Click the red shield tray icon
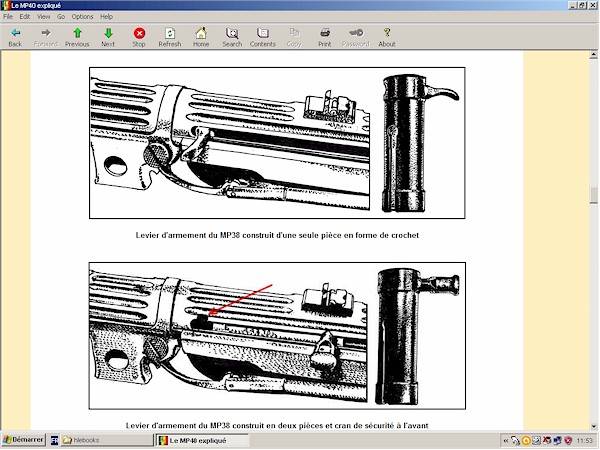This screenshot has width=600, height=450. [568, 441]
